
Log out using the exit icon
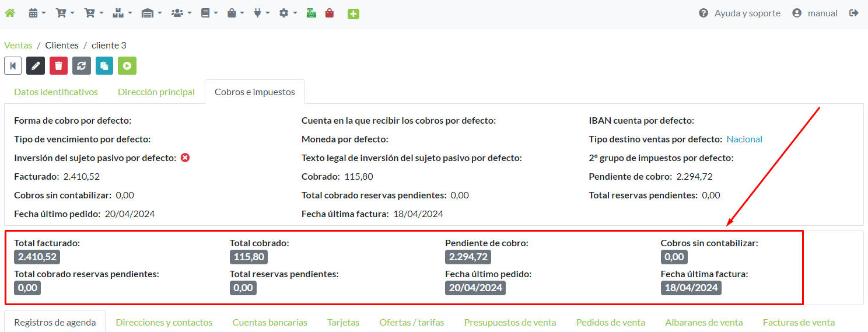coord(854,13)
